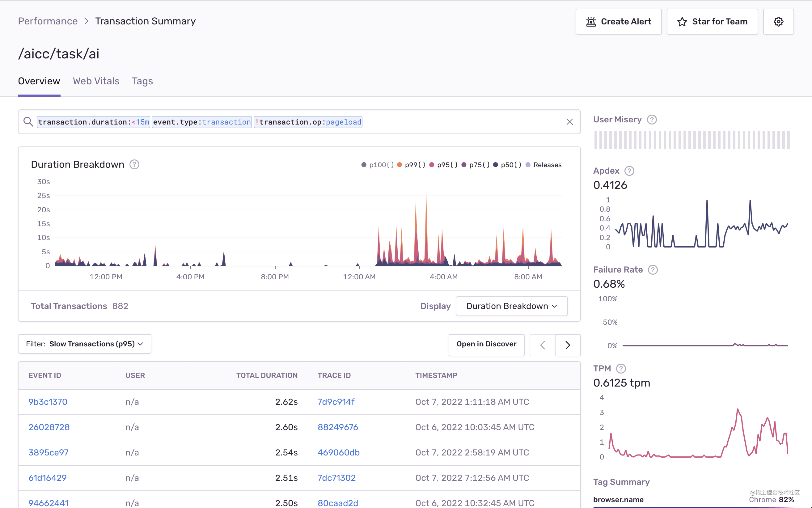Viewport: 812px width, 508px height.
Task: Open trace 469060db
Action: pos(338,452)
